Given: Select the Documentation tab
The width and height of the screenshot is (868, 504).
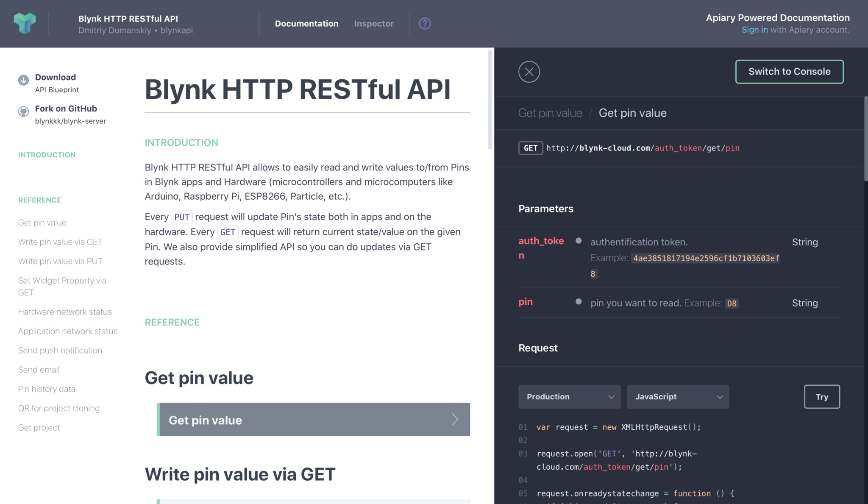Looking at the screenshot, I should 306,23.
